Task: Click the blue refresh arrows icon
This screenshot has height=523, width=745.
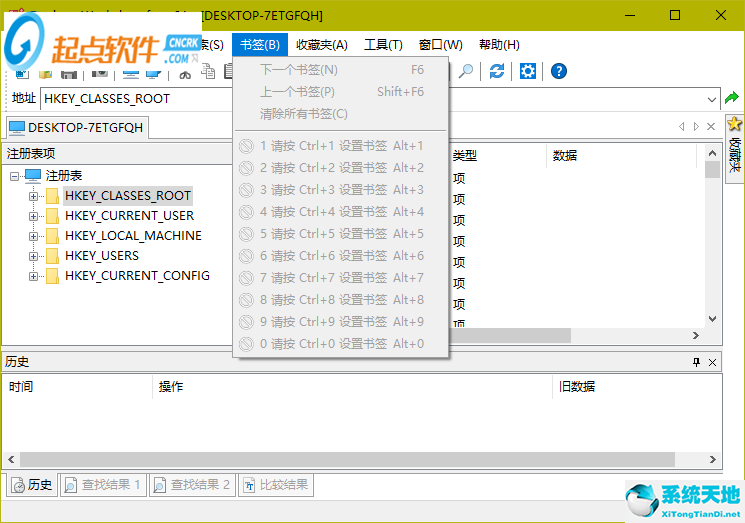Action: pos(497,71)
